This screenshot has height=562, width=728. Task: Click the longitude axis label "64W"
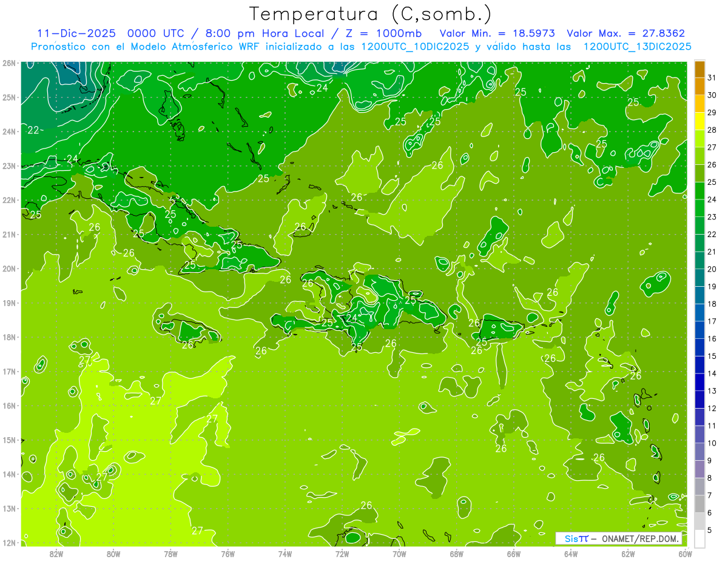571,554
